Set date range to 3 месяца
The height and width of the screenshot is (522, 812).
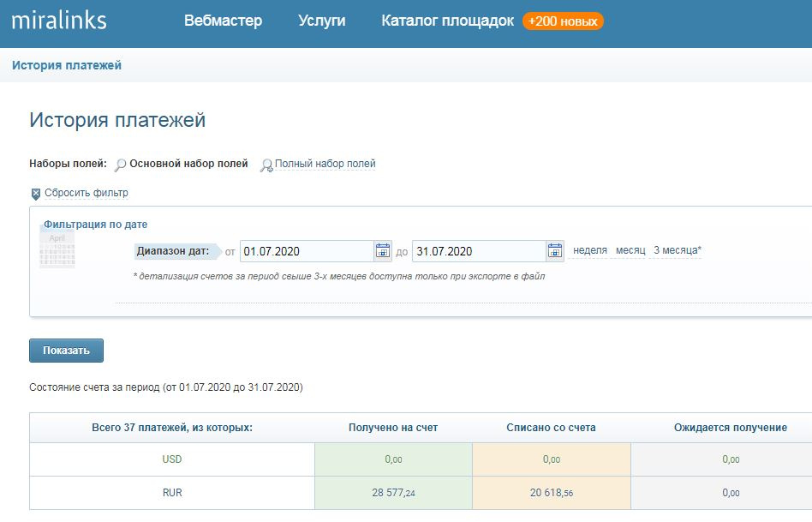coord(678,250)
